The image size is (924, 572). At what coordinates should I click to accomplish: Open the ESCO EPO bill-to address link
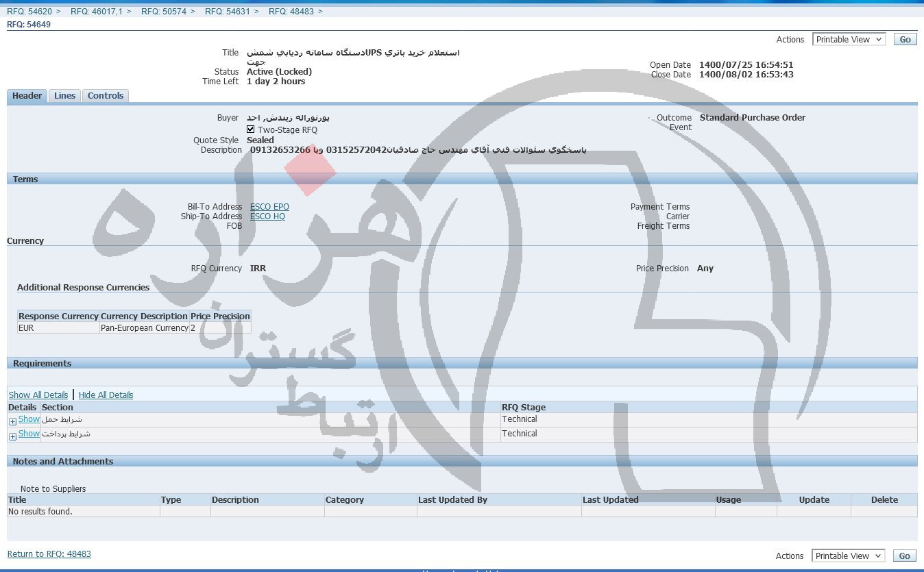tap(269, 207)
